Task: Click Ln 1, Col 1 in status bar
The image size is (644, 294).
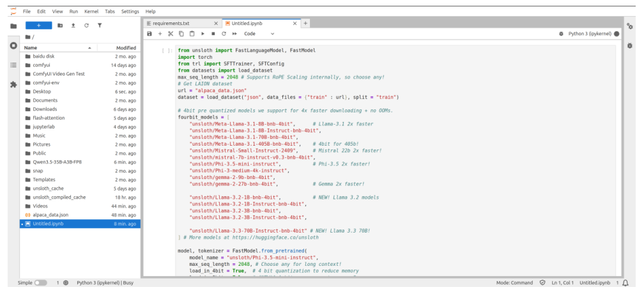Action: point(562,282)
